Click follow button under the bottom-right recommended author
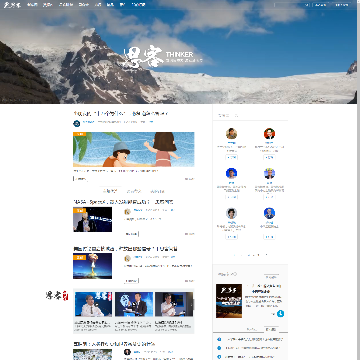This screenshot has height=360, width=360. (x=269, y=237)
